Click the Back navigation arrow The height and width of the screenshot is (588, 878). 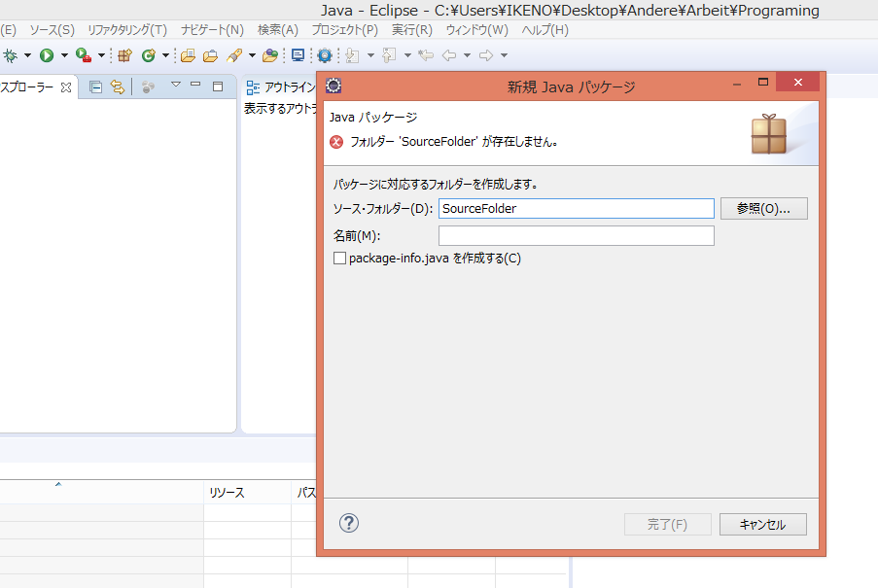pyautogui.click(x=449, y=55)
